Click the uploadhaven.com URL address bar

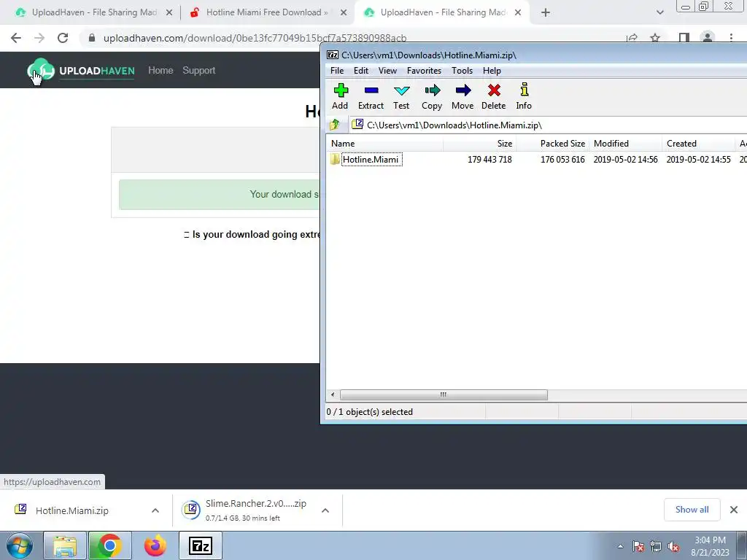[255, 38]
